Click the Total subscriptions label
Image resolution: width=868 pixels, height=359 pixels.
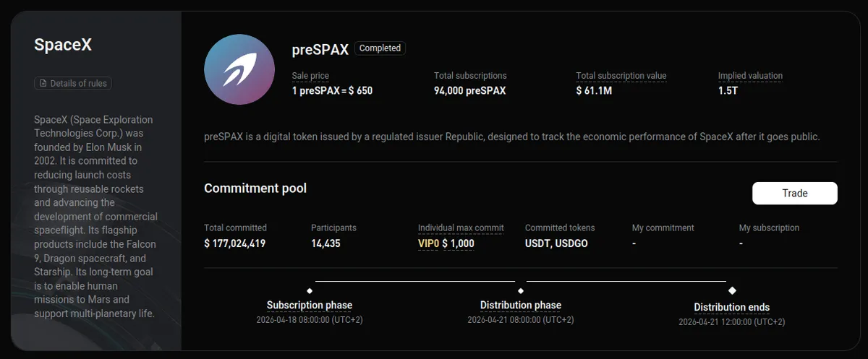click(x=470, y=76)
